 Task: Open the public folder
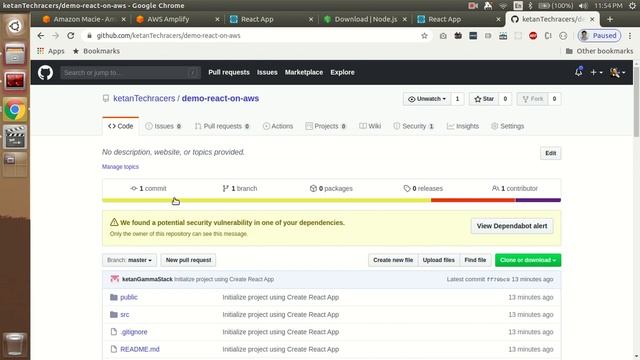pos(129,297)
